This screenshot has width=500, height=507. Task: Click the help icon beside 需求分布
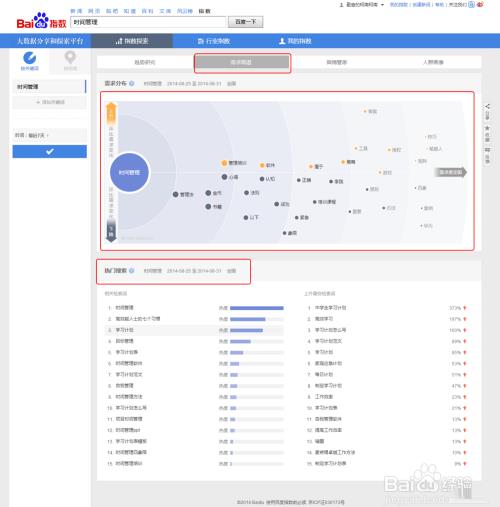132,83
